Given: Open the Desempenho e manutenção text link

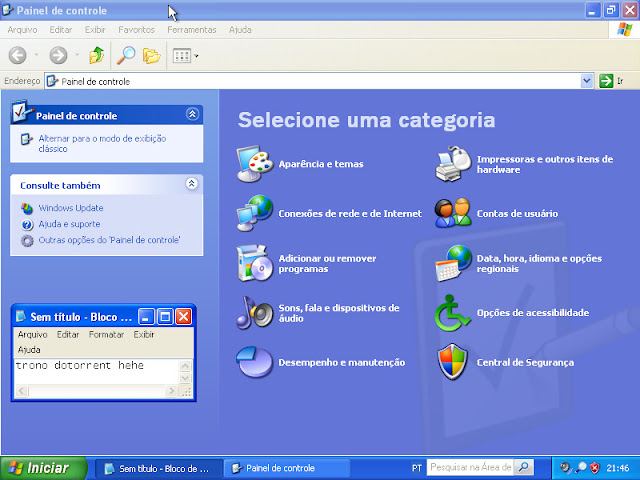Looking at the screenshot, I should pos(342,362).
